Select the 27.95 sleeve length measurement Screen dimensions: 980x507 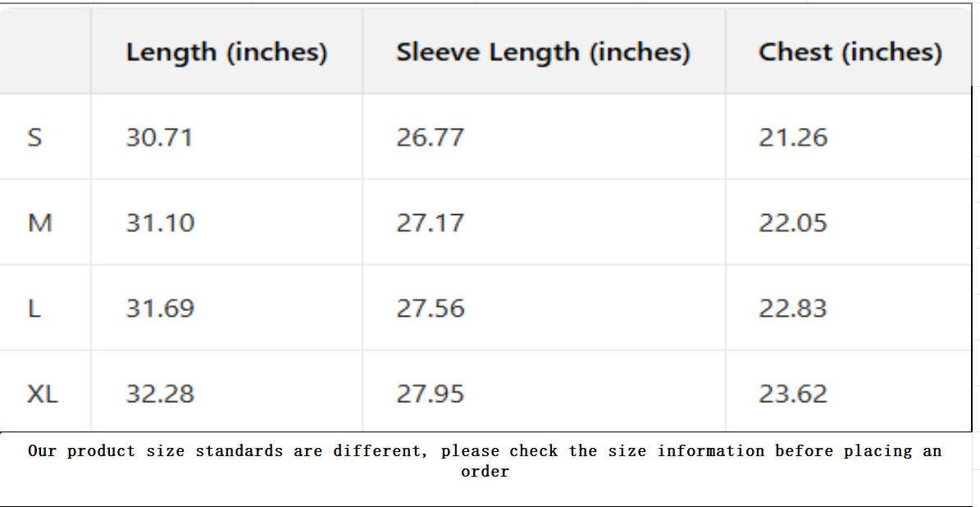[x=431, y=394]
